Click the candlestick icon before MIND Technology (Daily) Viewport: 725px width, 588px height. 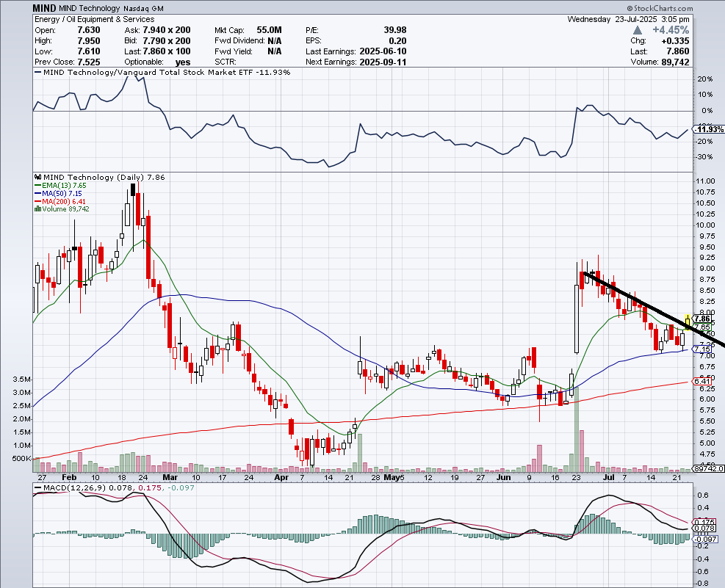click(x=38, y=178)
